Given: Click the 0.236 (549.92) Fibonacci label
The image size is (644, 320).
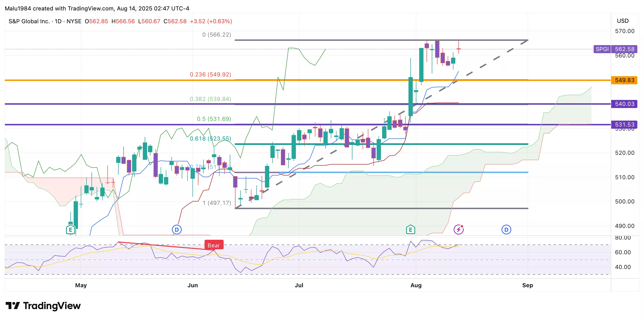Looking at the screenshot, I should [210, 75].
